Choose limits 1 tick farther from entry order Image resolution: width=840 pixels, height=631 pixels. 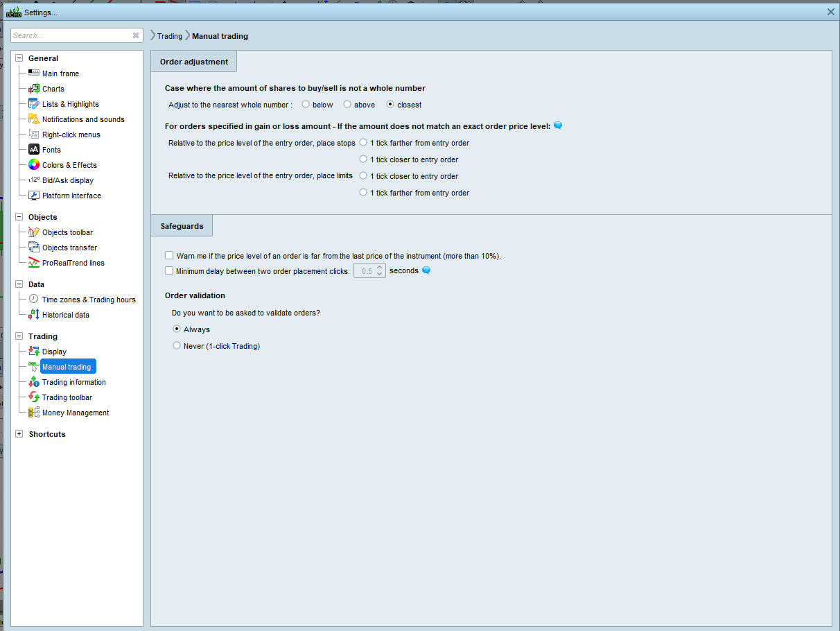pos(363,192)
